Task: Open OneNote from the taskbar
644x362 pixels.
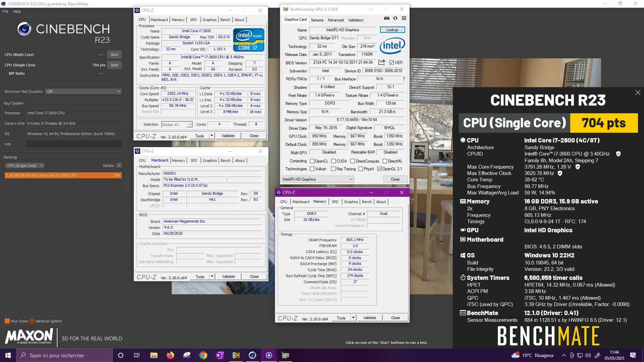Action: (x=219, y=355)
